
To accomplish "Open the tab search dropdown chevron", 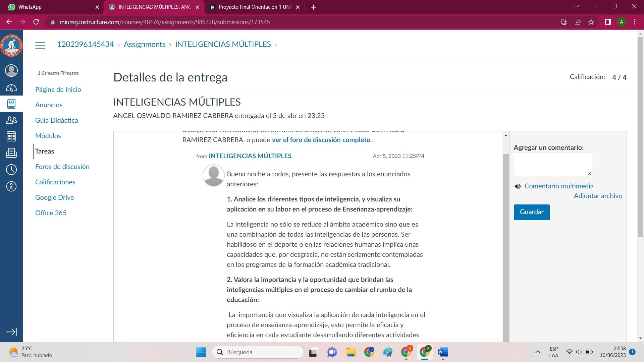I will coord(577,7).
